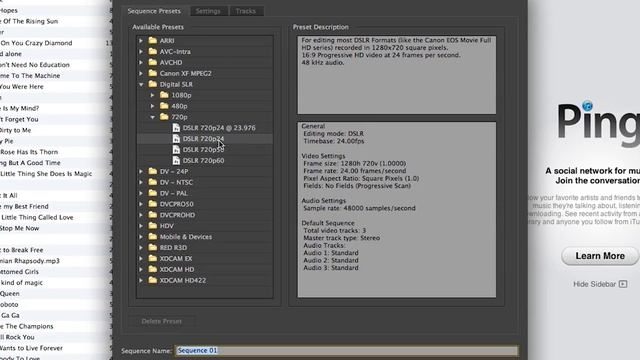Click Hide Sidebar in the iTunes window
The width and height of the screenshot is (640, 360).
pos(600,284)
